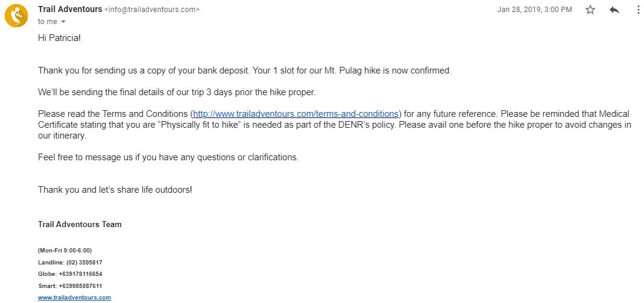
Task: Click the Mon-Fri 9:00-6:00 hours text
Action: (x=65, y=251)
